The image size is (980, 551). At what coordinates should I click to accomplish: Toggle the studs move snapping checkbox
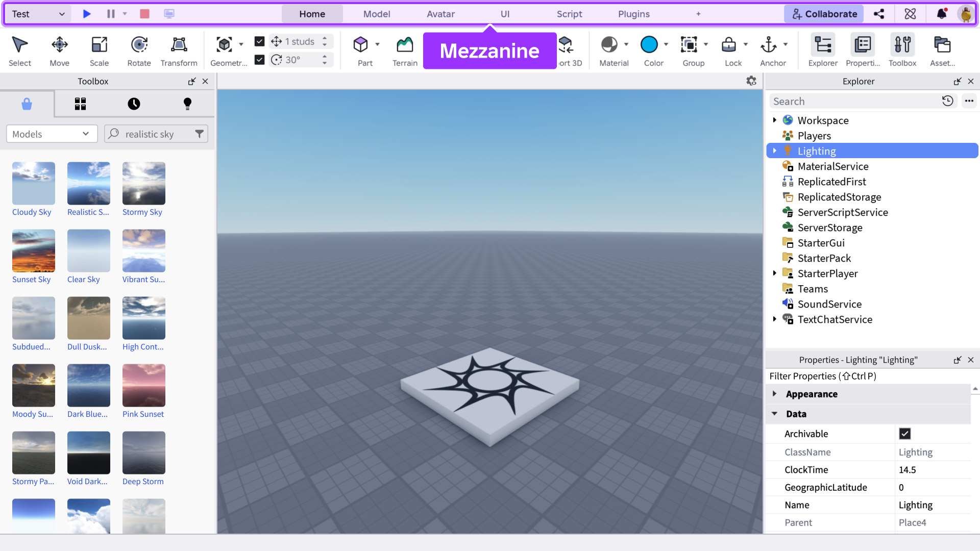click(259, 41)
